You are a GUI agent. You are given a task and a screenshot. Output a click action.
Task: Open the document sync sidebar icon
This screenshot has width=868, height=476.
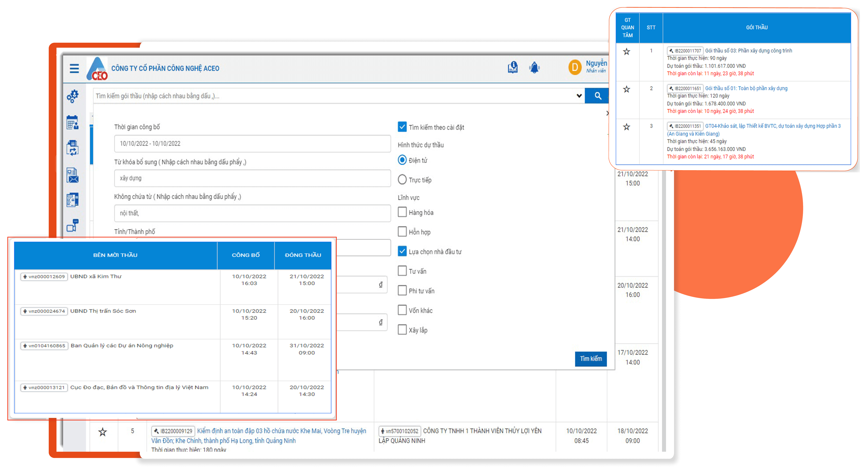pos(72,148)
